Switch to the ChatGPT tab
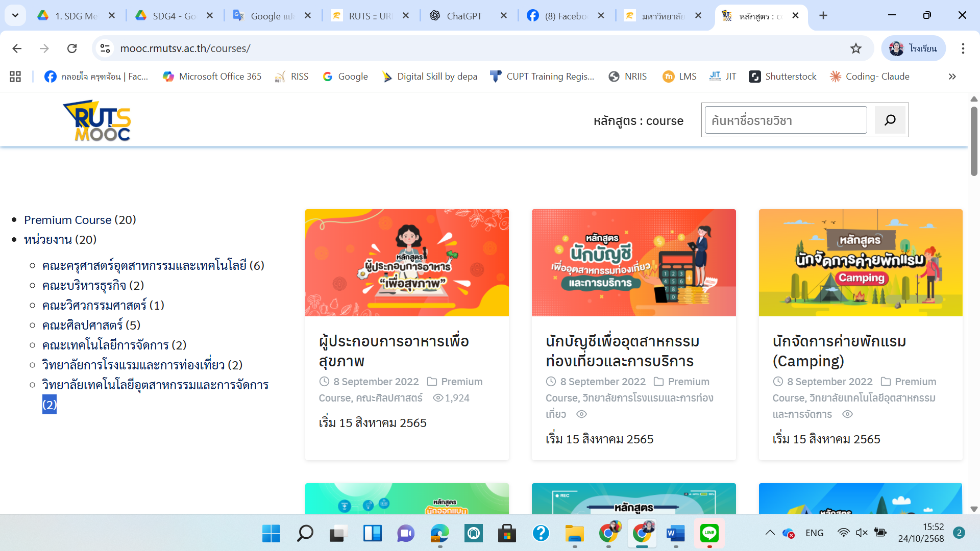The height and width of the screenshot is (551, 980). pos(463,16)
